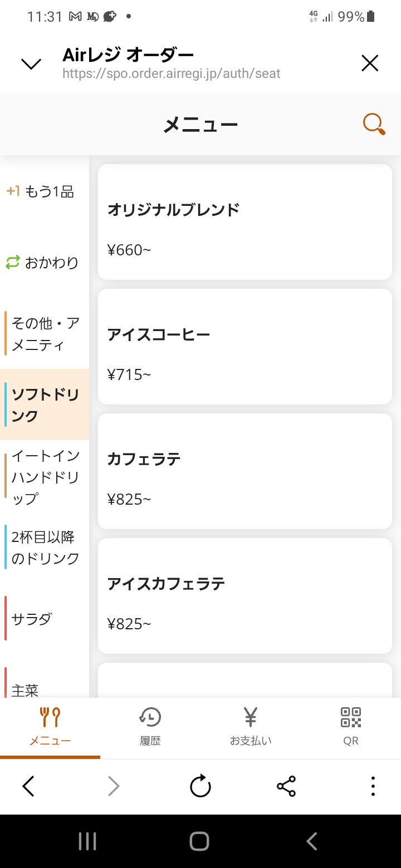Image resolution: width=401 pixels, height=868 pixels.
Task: Open the three-dot browser options menu
Action: [373, 786]
